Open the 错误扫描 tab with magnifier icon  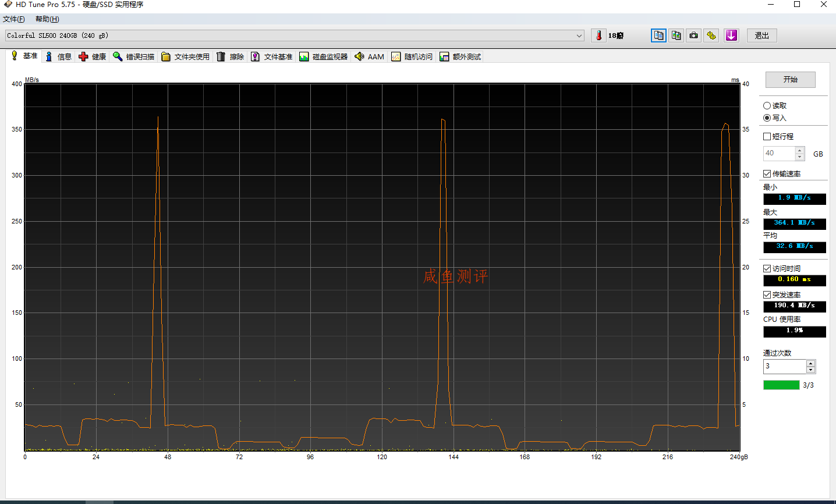(134, 56)
